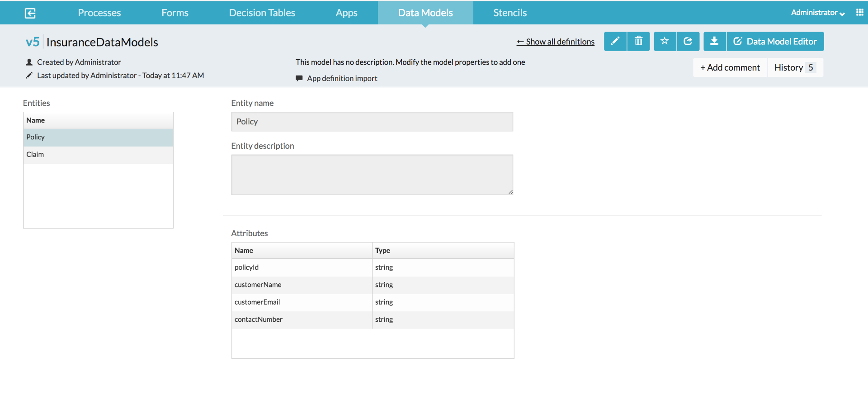The height and width of the screenshot is (400, 868).
Task: Click the back arrow icon in top-left corner
Action: 30,13
